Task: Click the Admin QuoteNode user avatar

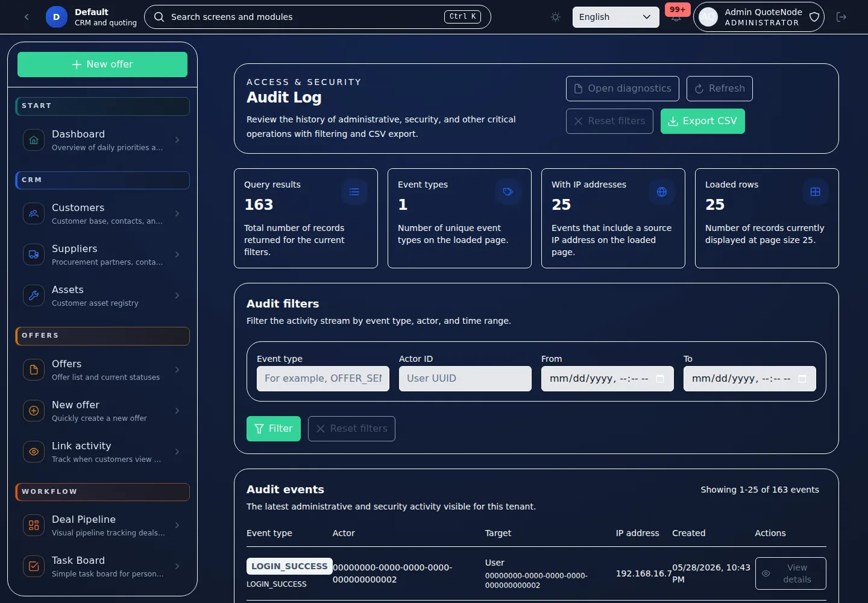Action: 708,17
